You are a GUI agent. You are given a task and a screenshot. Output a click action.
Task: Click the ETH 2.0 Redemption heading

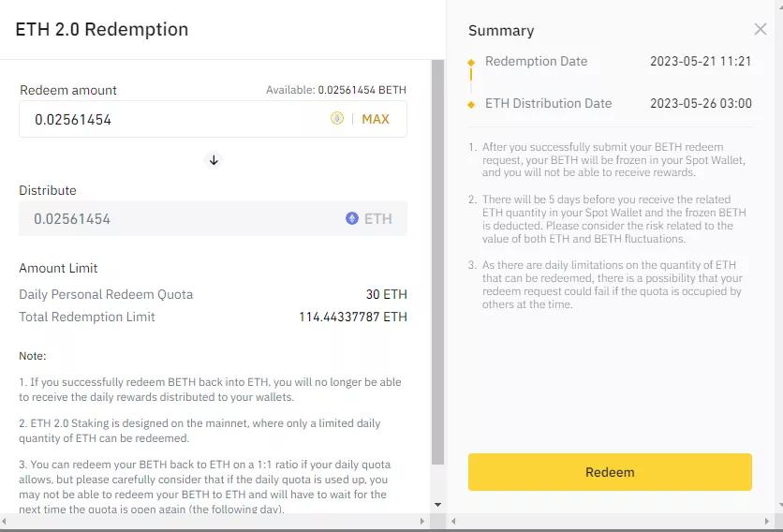point(102,29)
